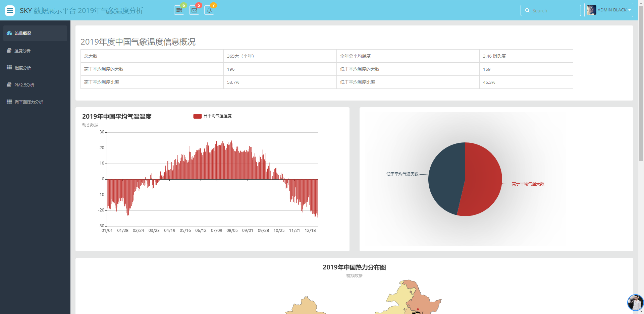The image size is (644, 314).
Task: Click the dashboard icon beside 流量概况
Action: [x=9, y=33]
